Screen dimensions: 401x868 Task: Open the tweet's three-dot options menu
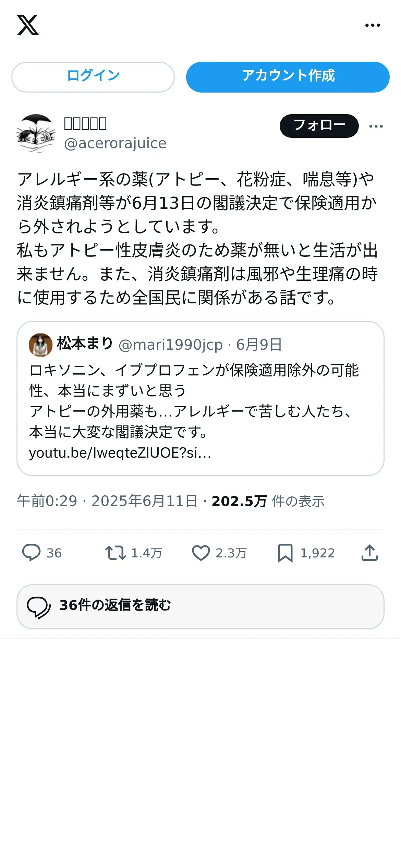point(376,126)
